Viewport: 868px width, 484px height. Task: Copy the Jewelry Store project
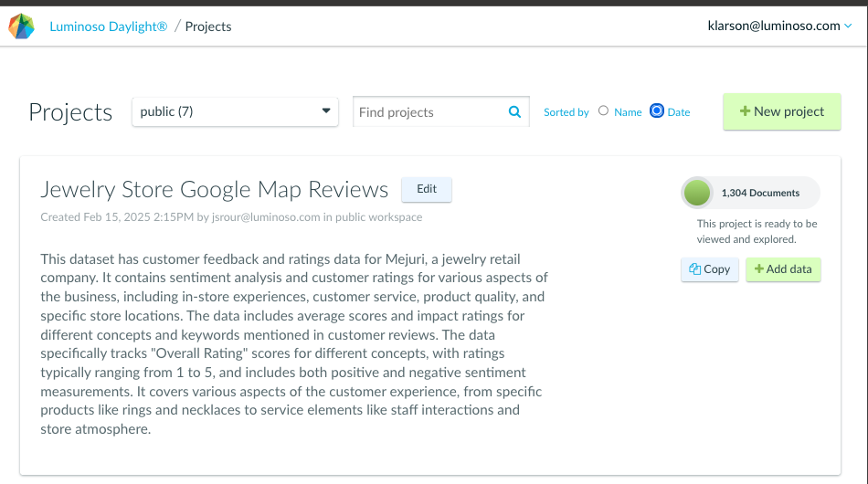click(710, 269)
